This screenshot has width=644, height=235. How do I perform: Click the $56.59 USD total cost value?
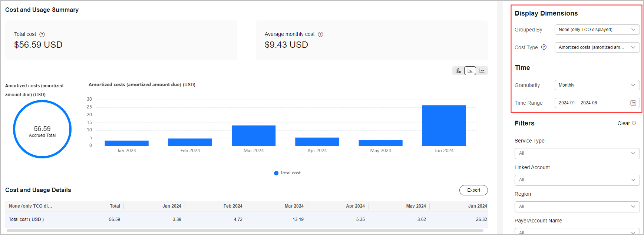(x=38, y=45)
